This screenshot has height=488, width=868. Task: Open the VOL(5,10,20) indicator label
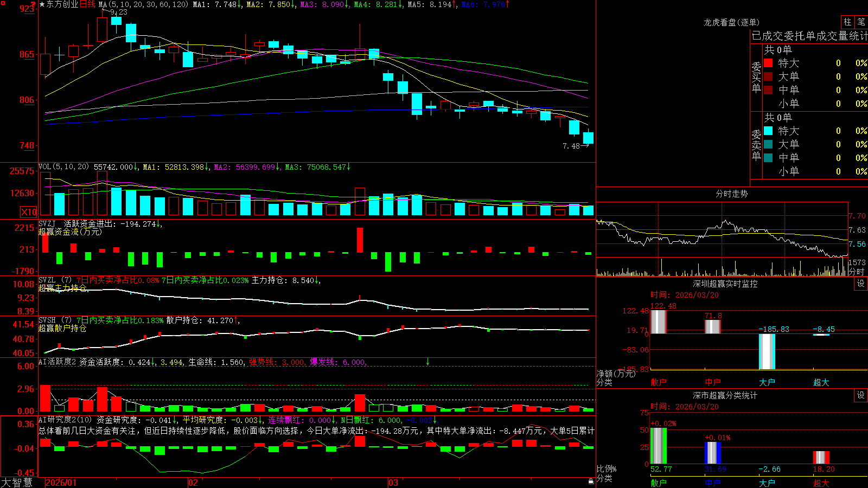coord(63,167)
